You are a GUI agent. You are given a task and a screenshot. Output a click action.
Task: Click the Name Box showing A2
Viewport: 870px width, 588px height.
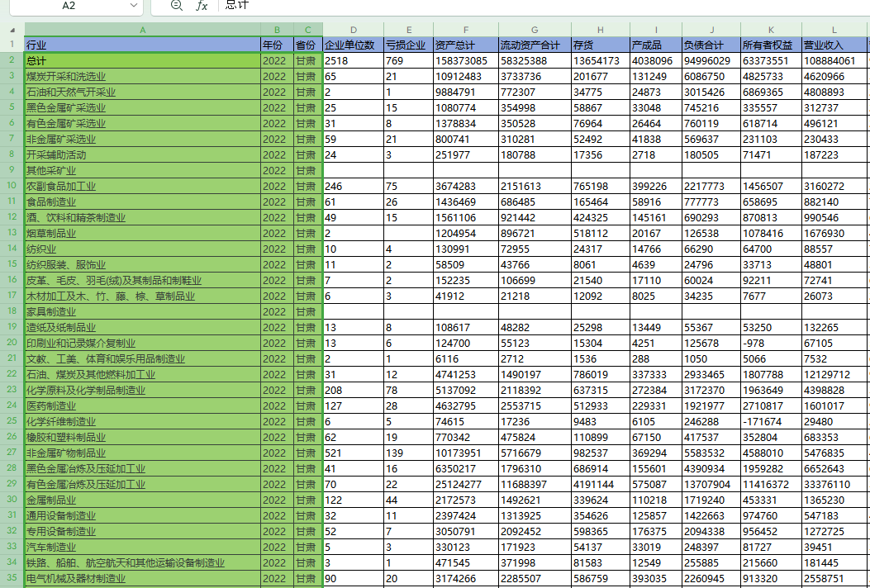click(69, 6)
